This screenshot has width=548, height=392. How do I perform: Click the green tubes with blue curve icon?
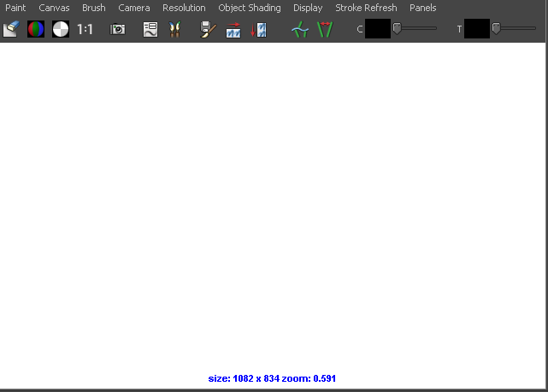[x=300, y=29]
